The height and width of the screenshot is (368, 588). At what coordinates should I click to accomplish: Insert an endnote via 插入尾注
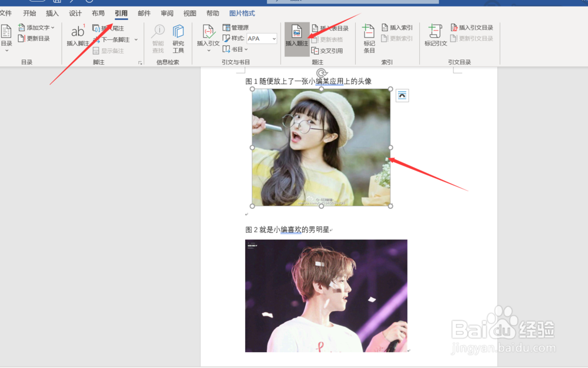pyautogui.click(x=115, y=28)
